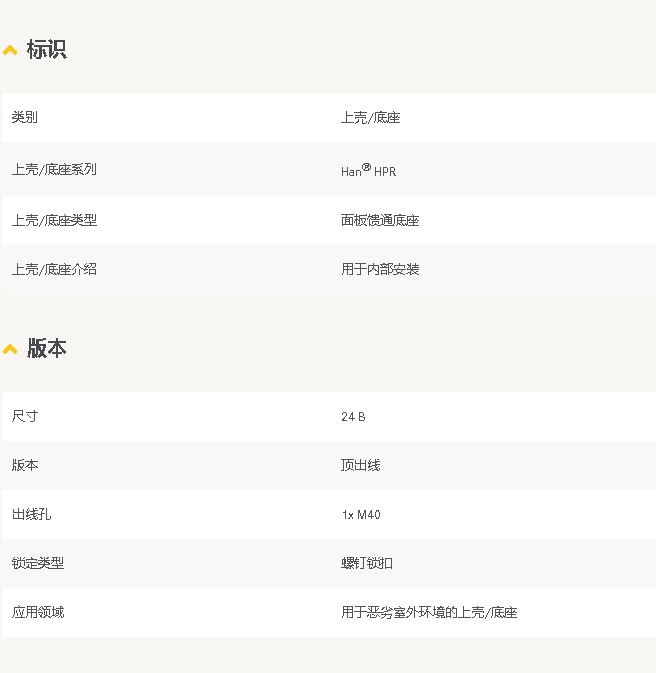Click the 螺钉锁扣 locking type value
Viewport: 656px width, 673px height.
(x=367, y=563)
